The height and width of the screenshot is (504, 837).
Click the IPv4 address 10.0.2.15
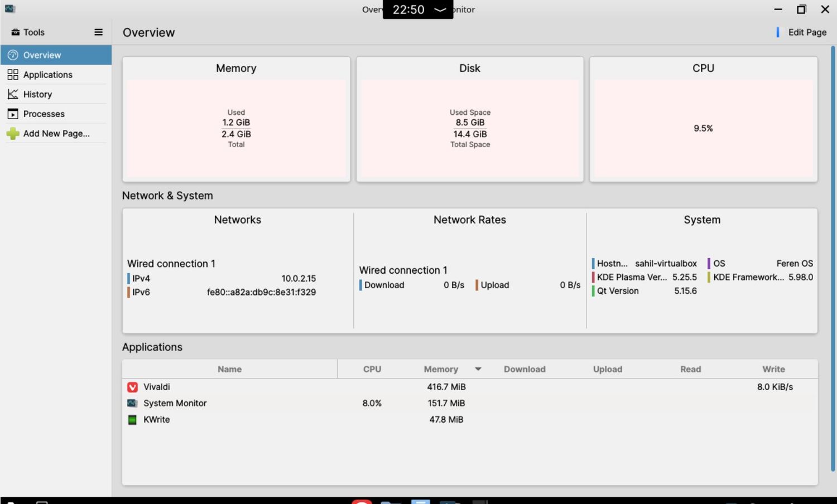(x=299, y=278)
